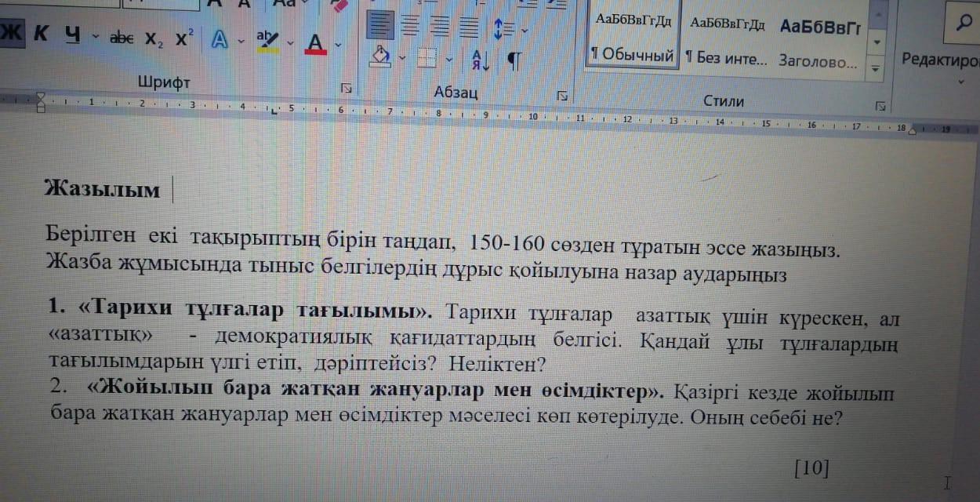
Task: Expand the borders dropdown arrow
Action: (449, 59)
